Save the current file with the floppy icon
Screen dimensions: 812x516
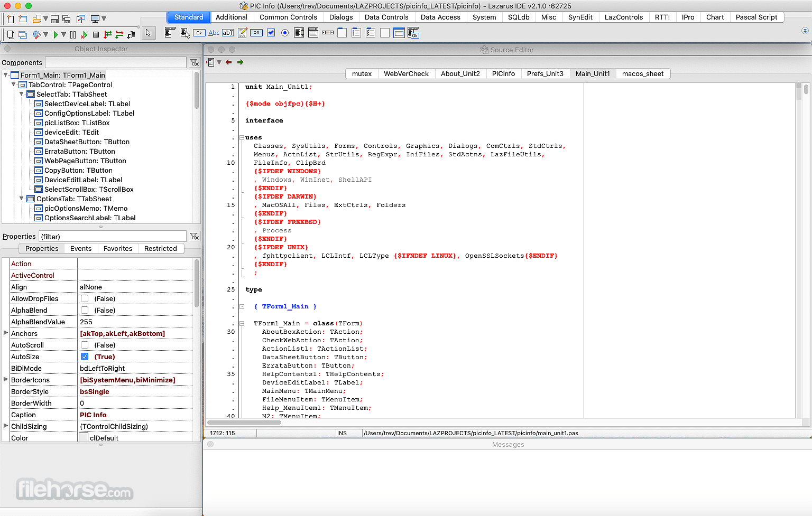54,19
